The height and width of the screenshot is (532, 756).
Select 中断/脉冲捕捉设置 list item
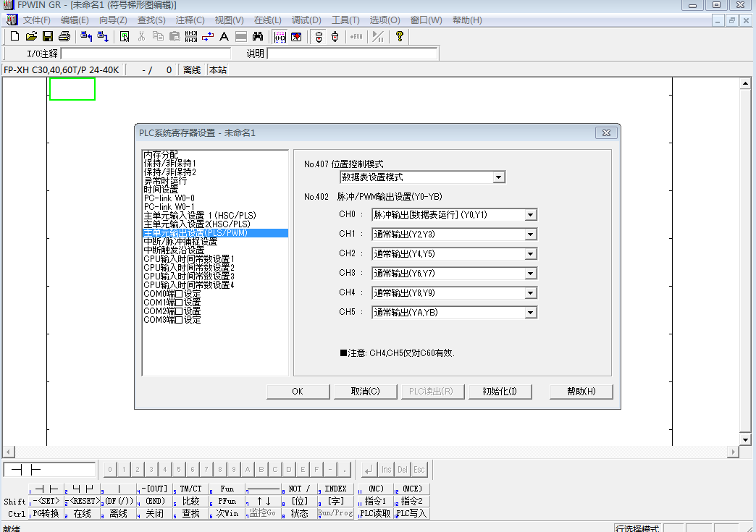pyautogui.click(x=180, y=242)
